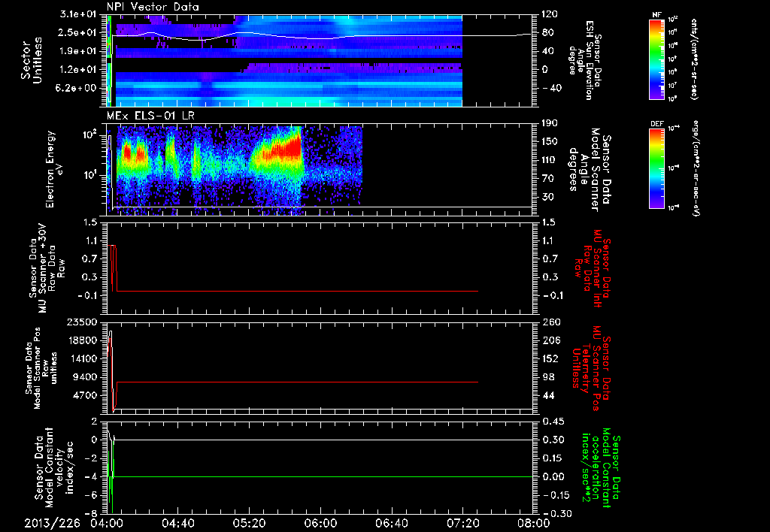Click the white sun elevation curve in NPI panel
The width and height of the screenshot is (770, 532).
[322, 36]
